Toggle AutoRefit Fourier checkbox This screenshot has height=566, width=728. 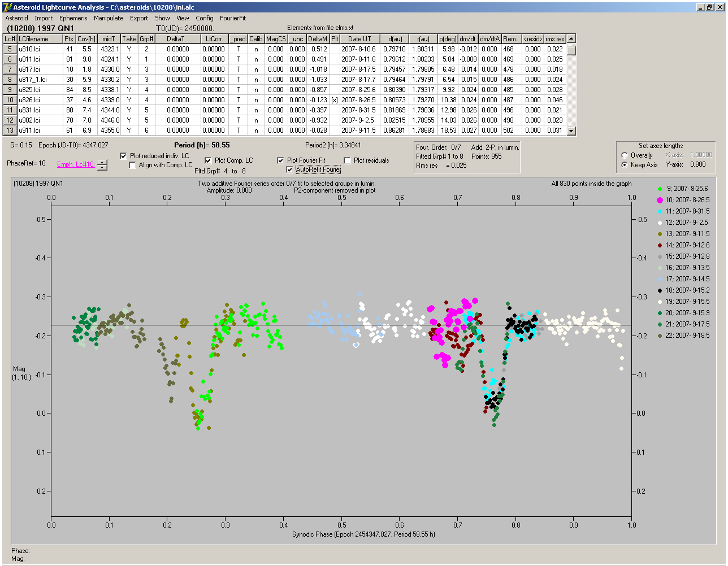click(290, 169)
